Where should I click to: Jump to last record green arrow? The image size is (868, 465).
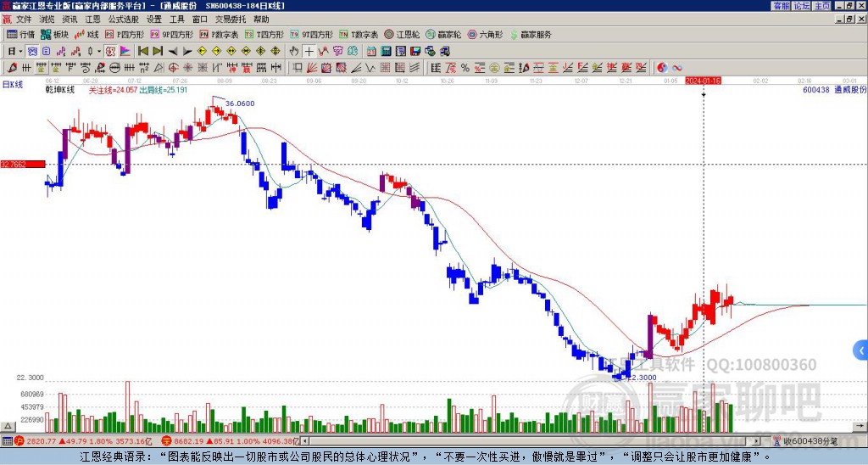158,51
